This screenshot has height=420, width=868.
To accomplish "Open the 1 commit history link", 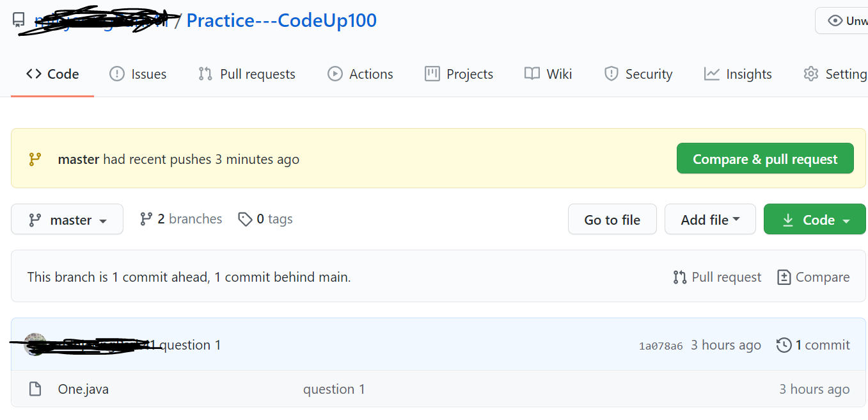I will coord(813,345).
